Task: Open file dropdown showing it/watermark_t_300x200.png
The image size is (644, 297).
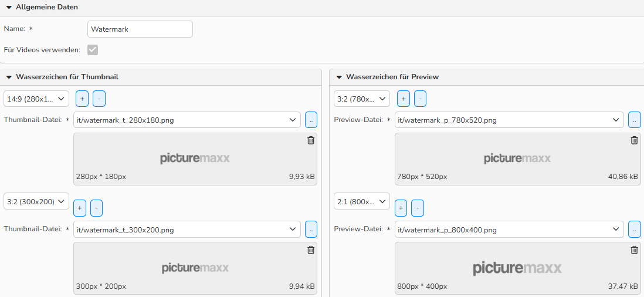Action: (x=187, y=230)
